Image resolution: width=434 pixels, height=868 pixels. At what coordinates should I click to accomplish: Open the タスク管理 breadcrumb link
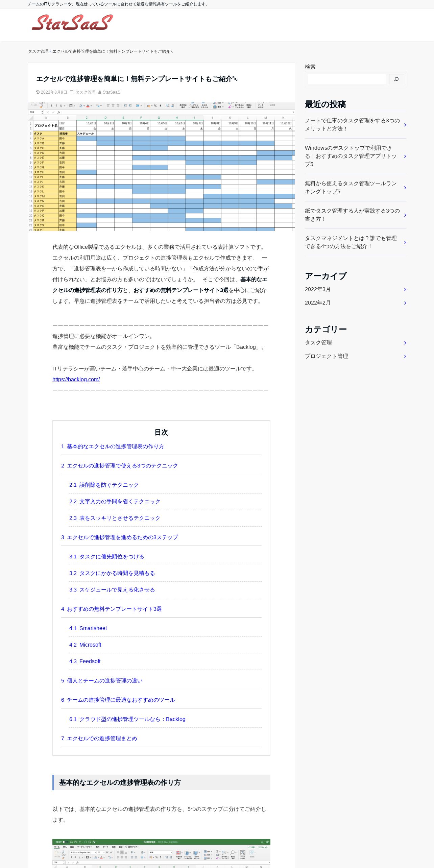tap(38, 51)
